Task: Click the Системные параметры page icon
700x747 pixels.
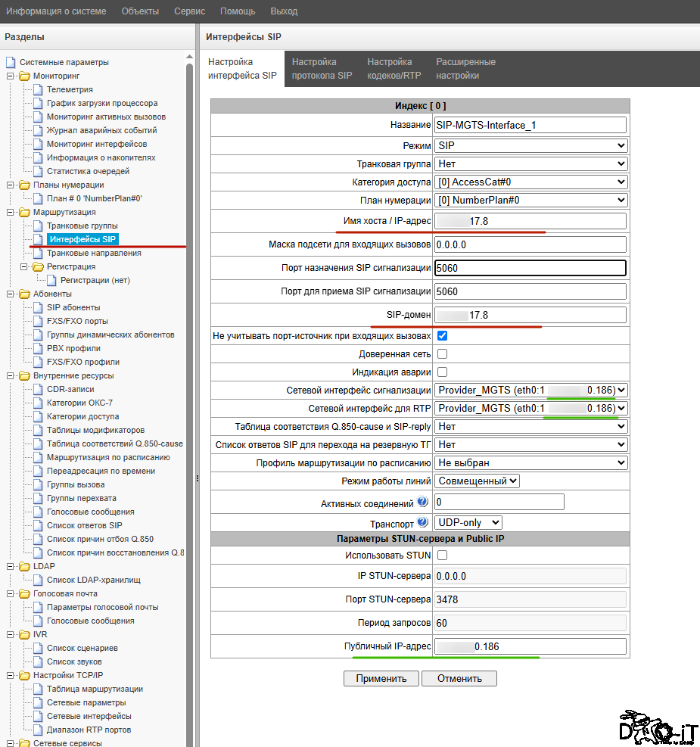Action: 11,62
